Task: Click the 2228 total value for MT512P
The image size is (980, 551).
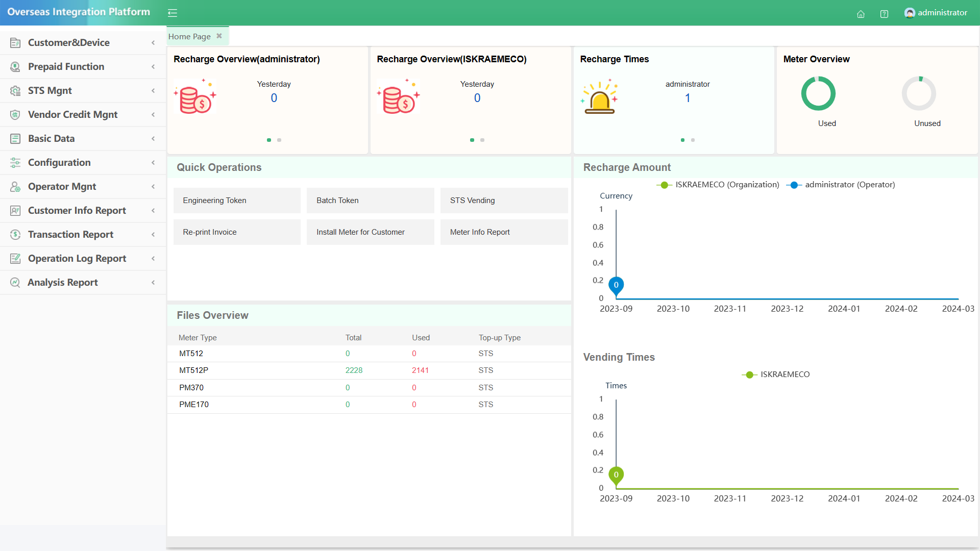Action: 354,370
